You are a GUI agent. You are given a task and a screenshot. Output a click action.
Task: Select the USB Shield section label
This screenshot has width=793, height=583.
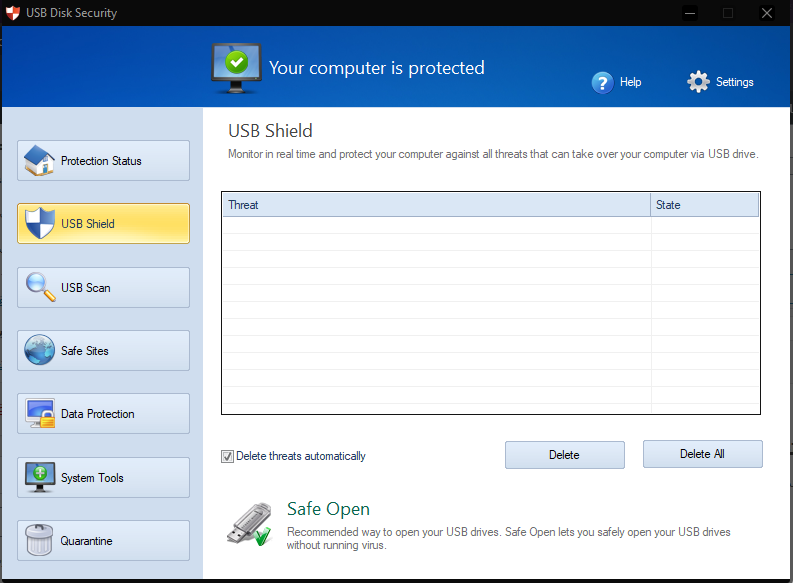(x=87, y=223)
